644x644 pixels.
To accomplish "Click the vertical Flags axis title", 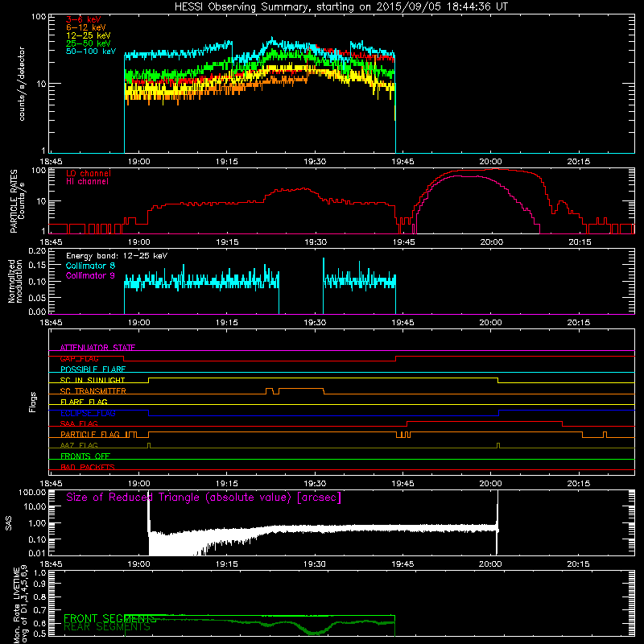I will [33, 402].
